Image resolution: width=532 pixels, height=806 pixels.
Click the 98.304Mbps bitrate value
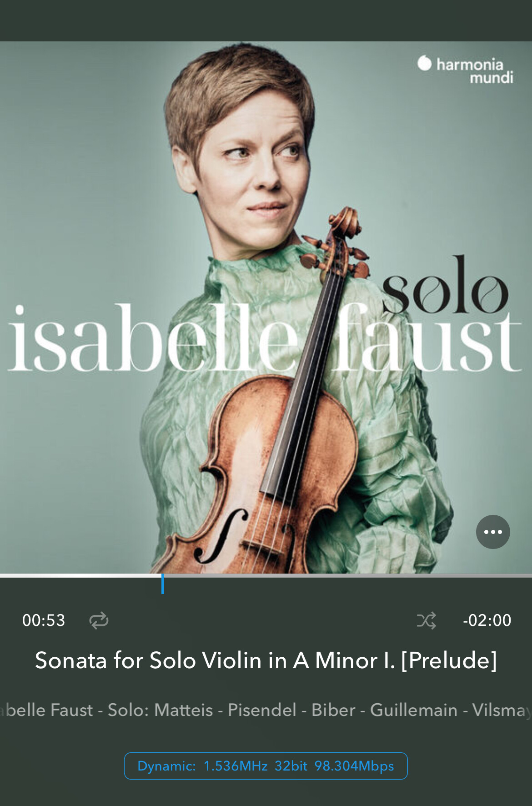(354, 766)
